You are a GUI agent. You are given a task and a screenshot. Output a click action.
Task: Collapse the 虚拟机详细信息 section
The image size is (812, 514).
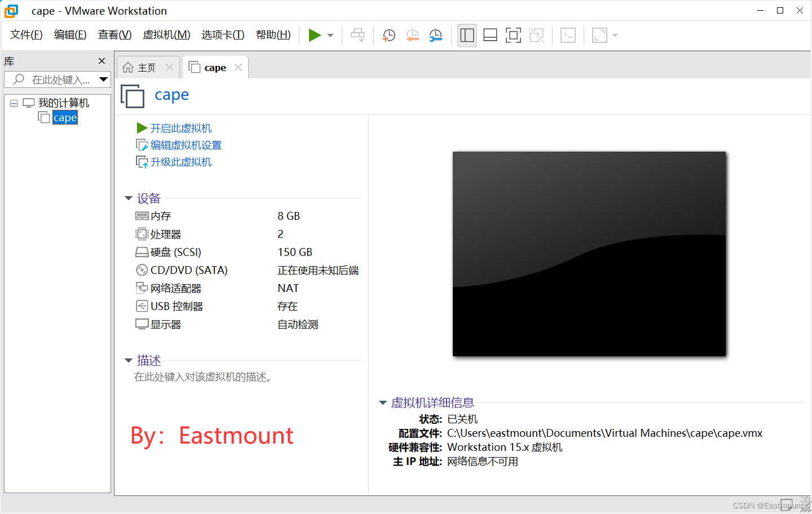[382, 402]
